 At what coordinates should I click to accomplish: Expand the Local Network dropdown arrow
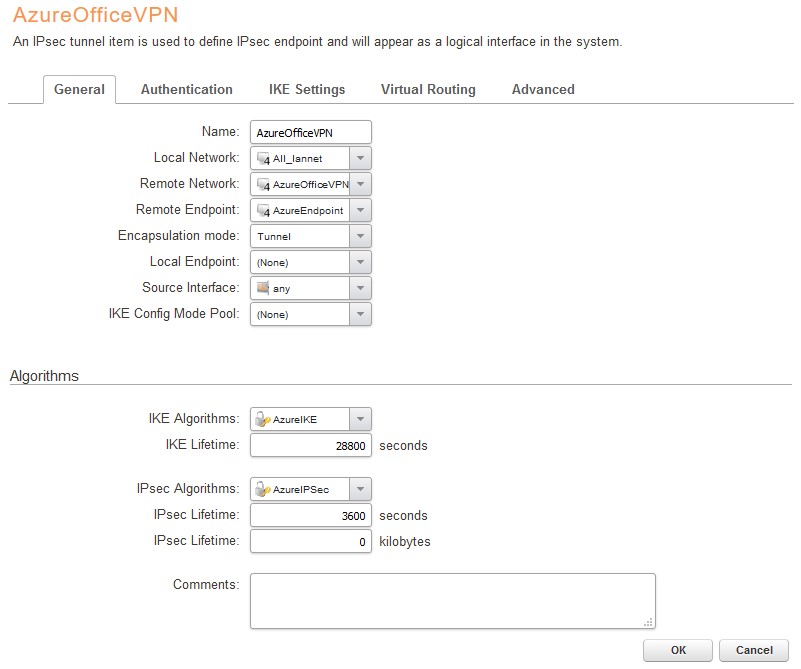pos(360,158)
